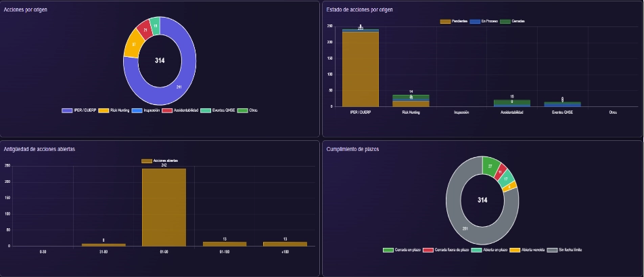Select the yellow 37 segment of origin donut
This screenshot has height=277, width=644.
pos(134,45)
